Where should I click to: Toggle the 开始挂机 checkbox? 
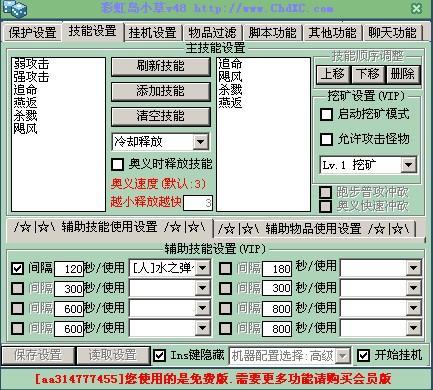point(363,356)
